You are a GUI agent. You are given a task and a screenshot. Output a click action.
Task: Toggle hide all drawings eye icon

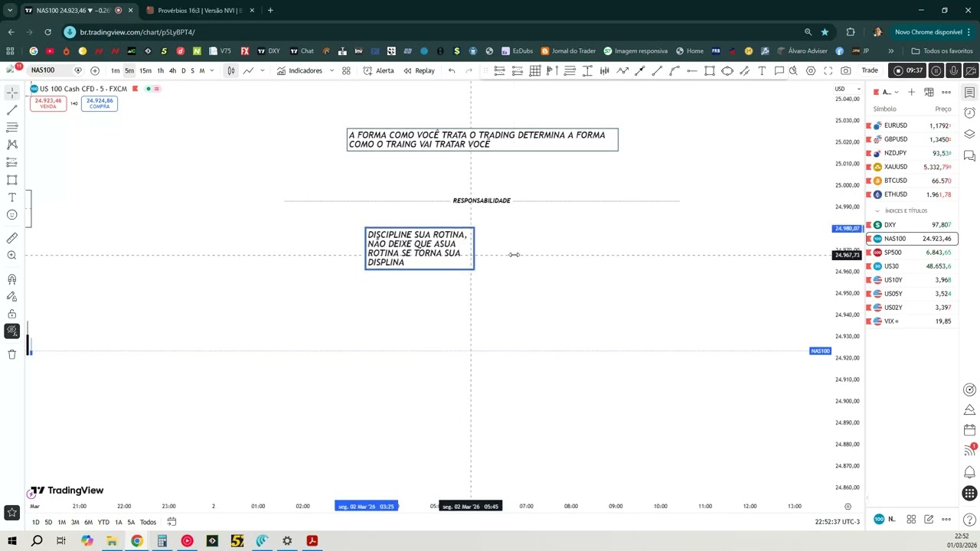point(11,331)
